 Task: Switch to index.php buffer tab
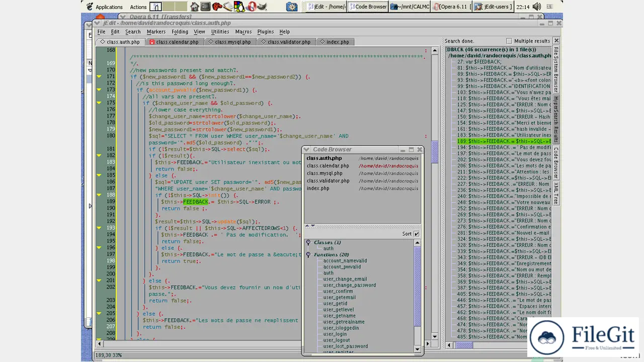tap(335, 42)
